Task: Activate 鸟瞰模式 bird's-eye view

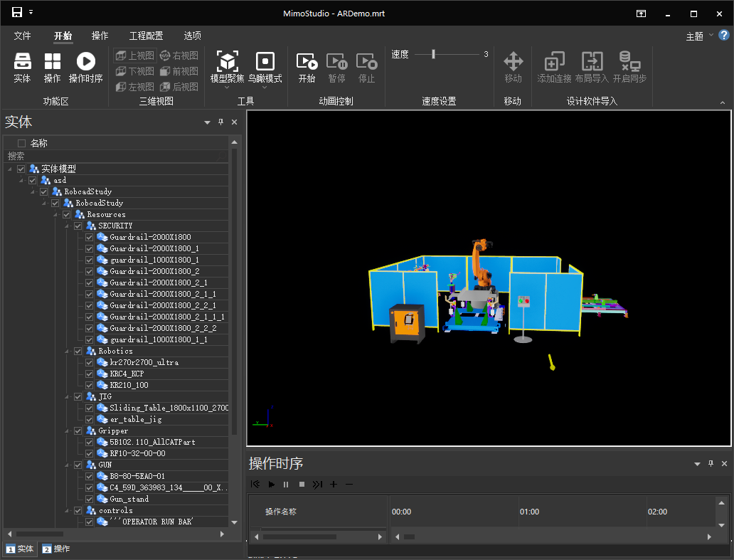Action: click(x=265, y=62)
